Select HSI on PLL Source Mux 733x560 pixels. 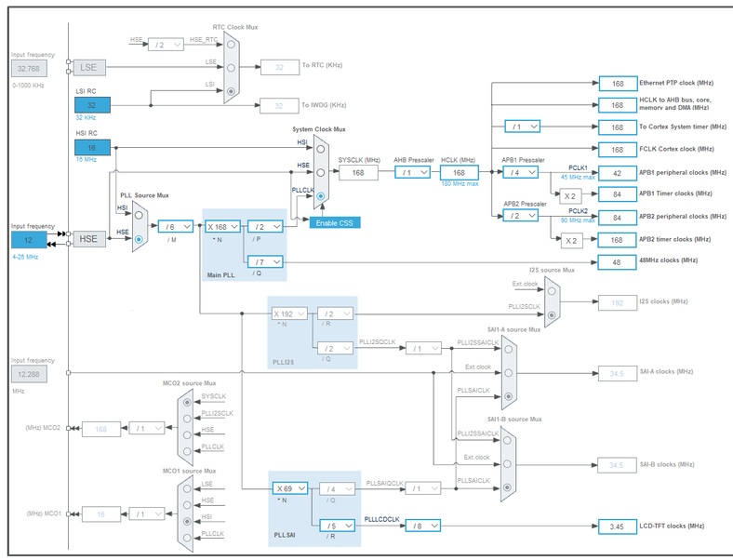[139, 216]
